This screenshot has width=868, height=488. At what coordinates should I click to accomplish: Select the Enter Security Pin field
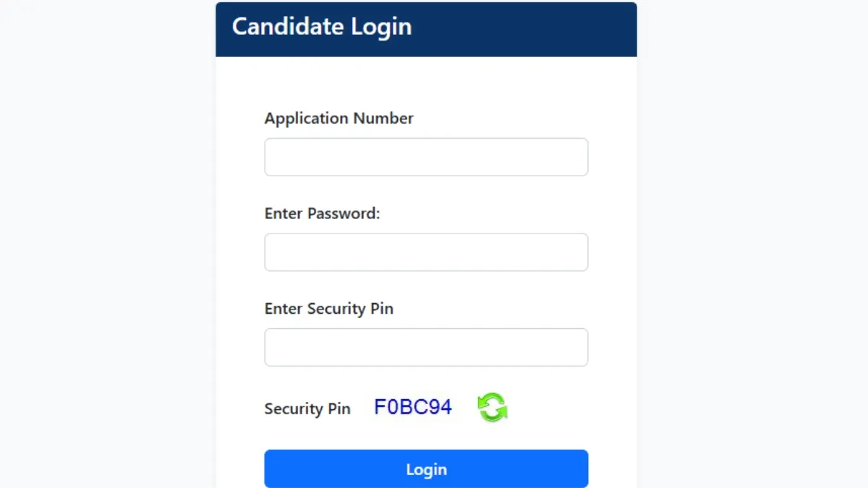point(426,348)
